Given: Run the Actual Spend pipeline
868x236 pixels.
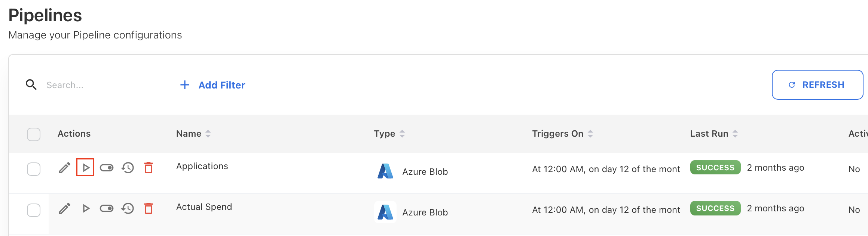Looking at the screenshot, I should pyautogui.click(x=86, y=208).
